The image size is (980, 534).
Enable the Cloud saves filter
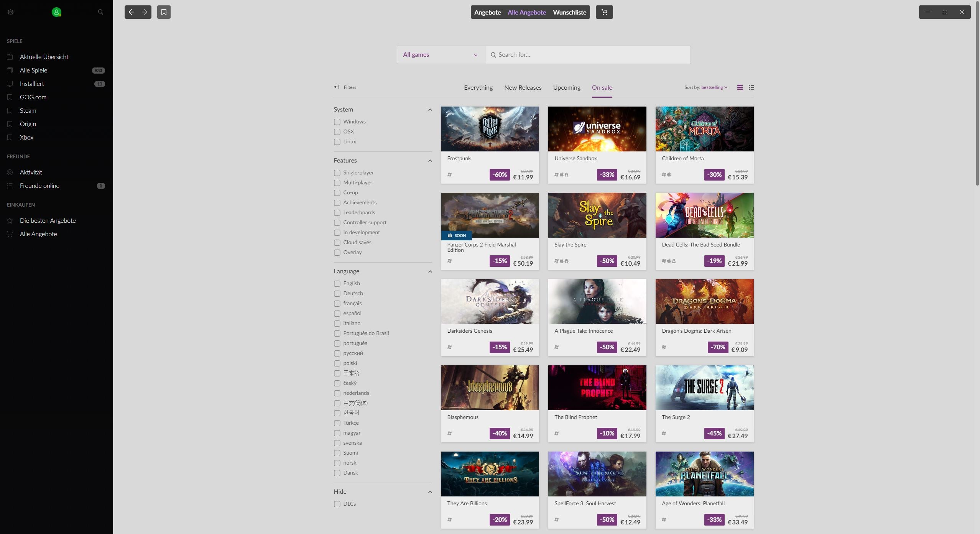pyautogui.click(x=337, y=243)
